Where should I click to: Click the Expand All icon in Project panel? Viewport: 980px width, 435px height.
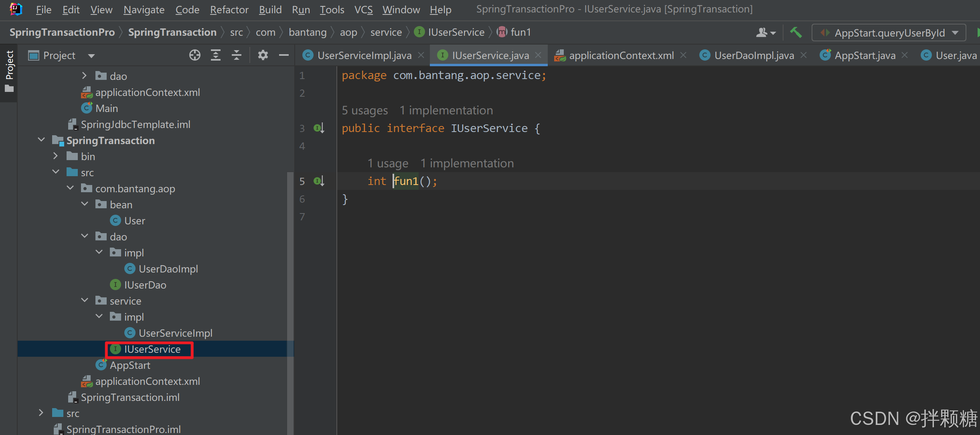tap(216, 55)
